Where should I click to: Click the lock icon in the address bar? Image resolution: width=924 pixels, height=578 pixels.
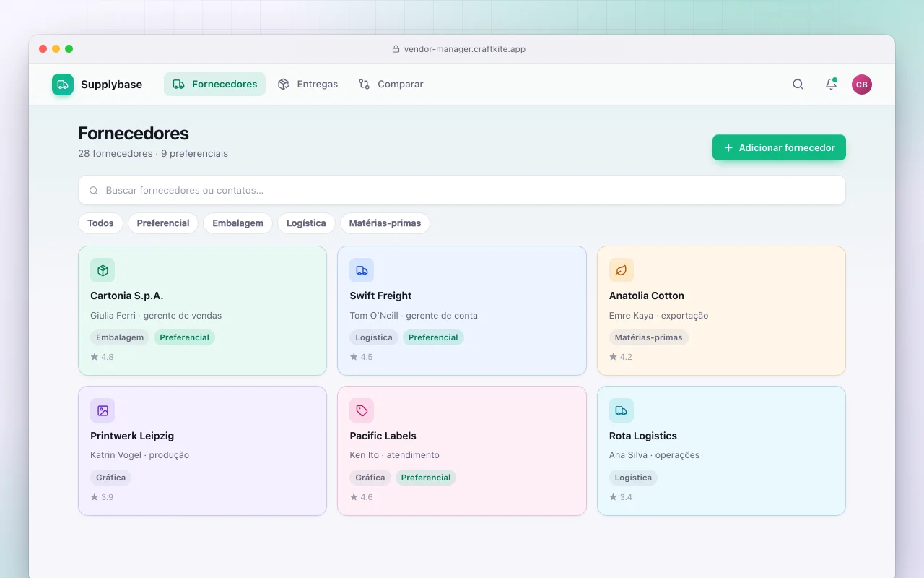[x=396, y=49]
